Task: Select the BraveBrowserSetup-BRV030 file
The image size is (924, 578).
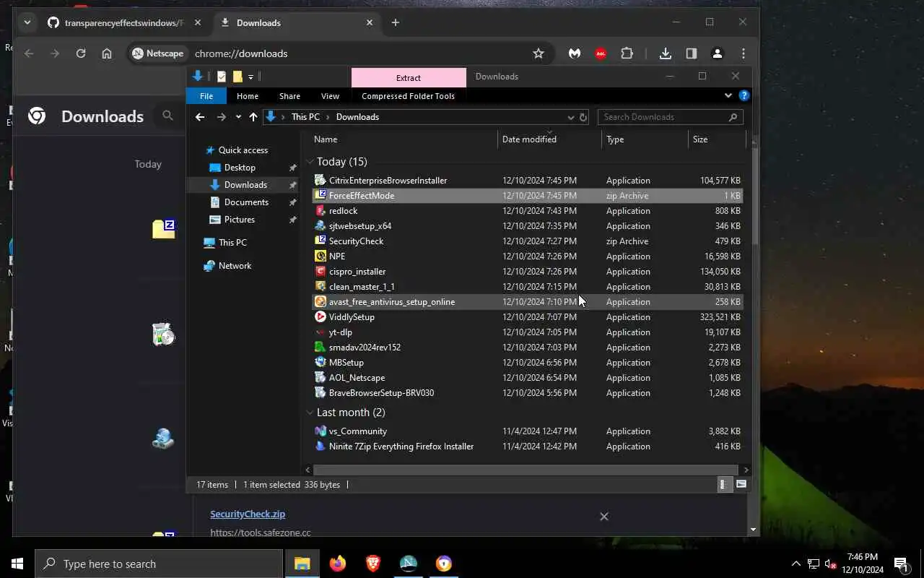Action: pyautogui.click(x=527, y=393)
